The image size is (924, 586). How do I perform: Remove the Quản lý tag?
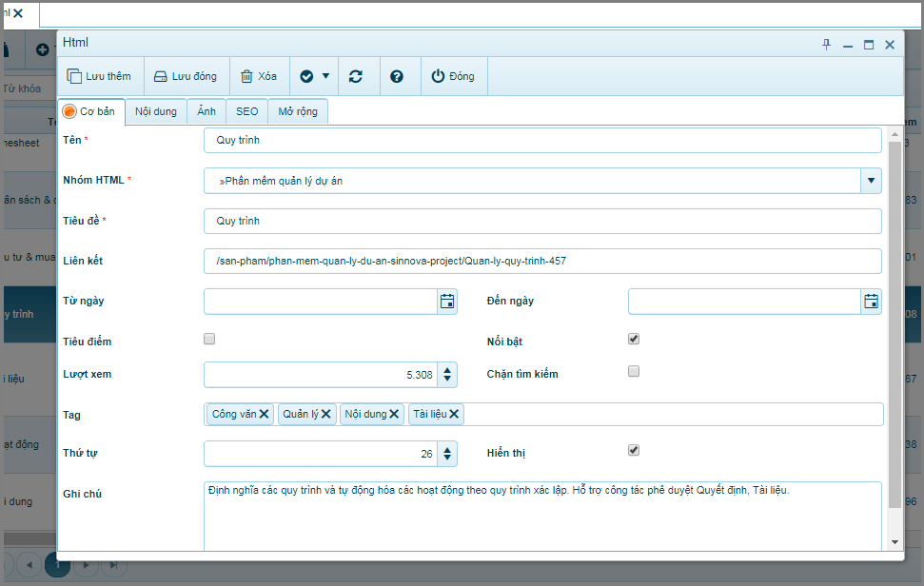tap(325, 414)
